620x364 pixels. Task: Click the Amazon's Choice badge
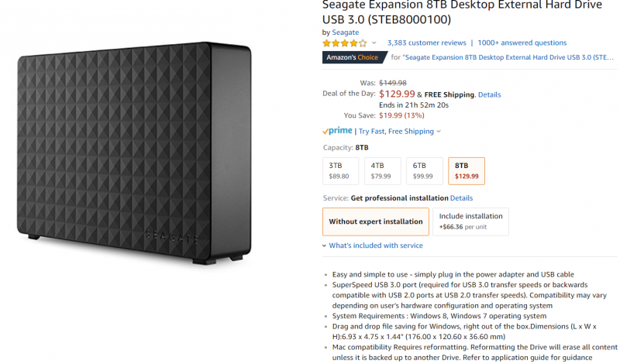(354, 57)
